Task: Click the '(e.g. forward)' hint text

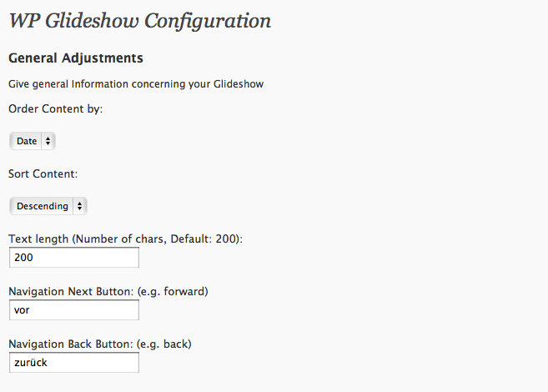Action: coord(172,291)
